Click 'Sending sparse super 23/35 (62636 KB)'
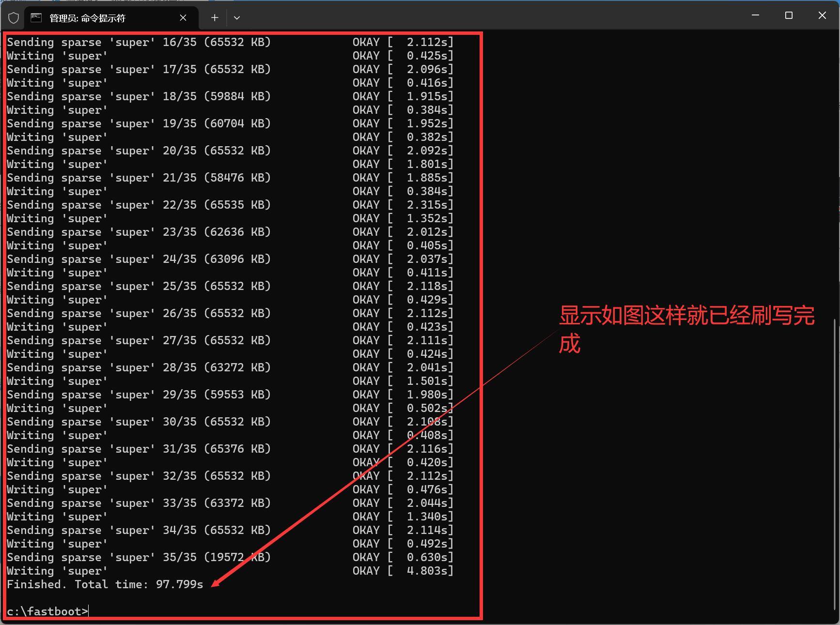The width and height of the screenshot is (840, 625). point(139,232)
